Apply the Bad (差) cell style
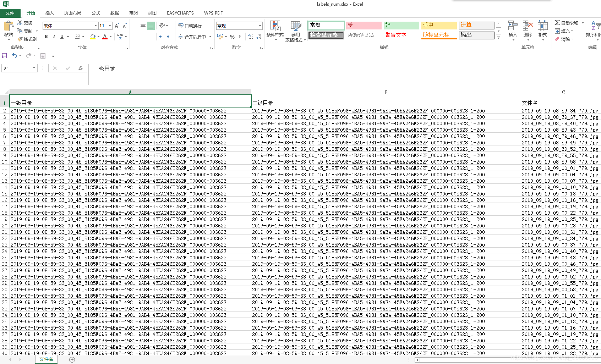 tap(364, 25)
